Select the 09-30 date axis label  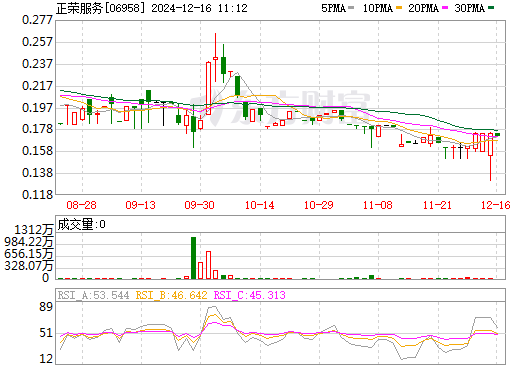click(x=199, y=205)
